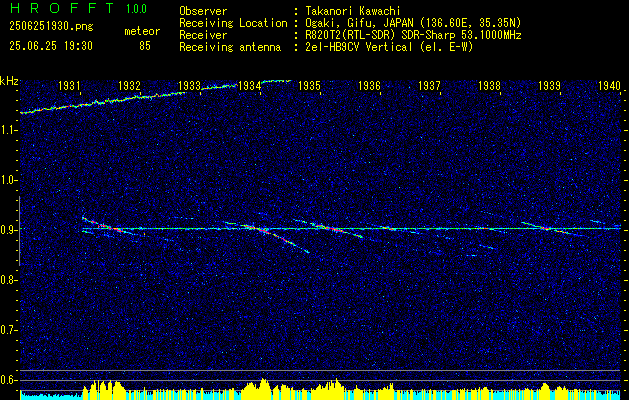This screenshot has height=400, width=629.
Task: Click the kHz axis unit label
Action: (9, 81)
